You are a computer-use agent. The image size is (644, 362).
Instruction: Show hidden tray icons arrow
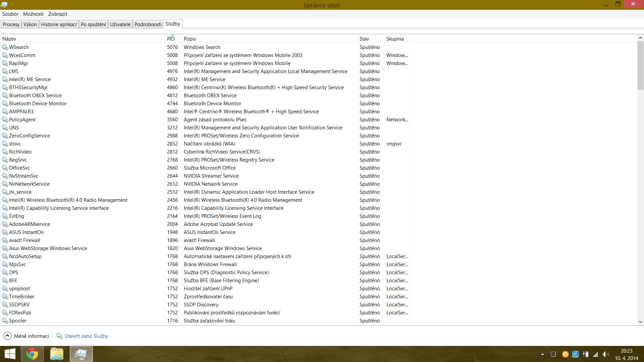pyautogui.click(x=542, y=354)
